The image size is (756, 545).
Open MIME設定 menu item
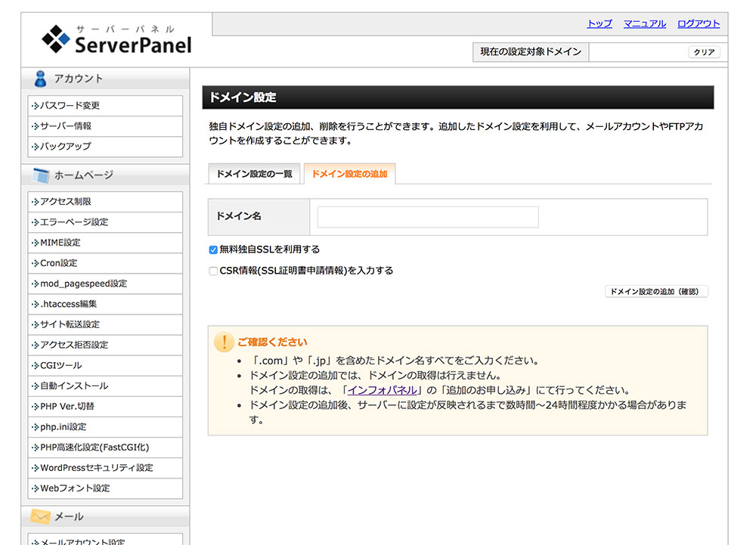(105, 243)
